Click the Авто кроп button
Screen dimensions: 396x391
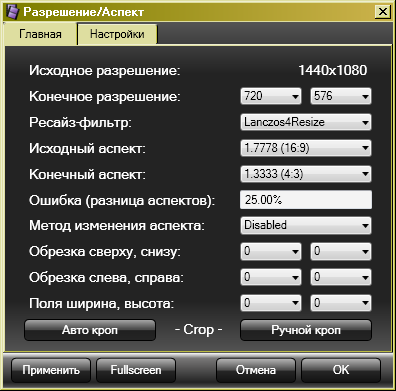pyautogui.click(x=90, y=330)
